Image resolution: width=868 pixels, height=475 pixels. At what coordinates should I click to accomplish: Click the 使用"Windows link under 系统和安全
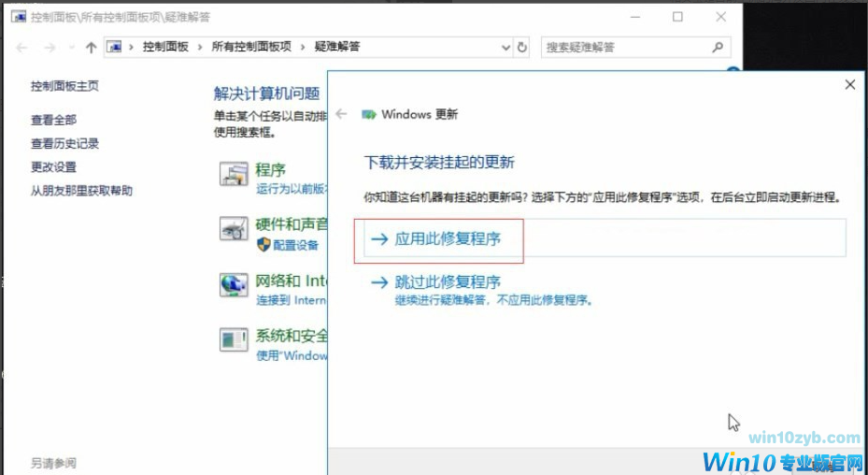292,355
